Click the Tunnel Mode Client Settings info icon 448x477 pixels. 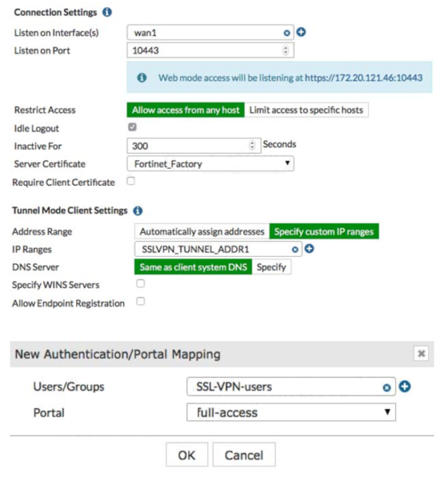point(137,211)
